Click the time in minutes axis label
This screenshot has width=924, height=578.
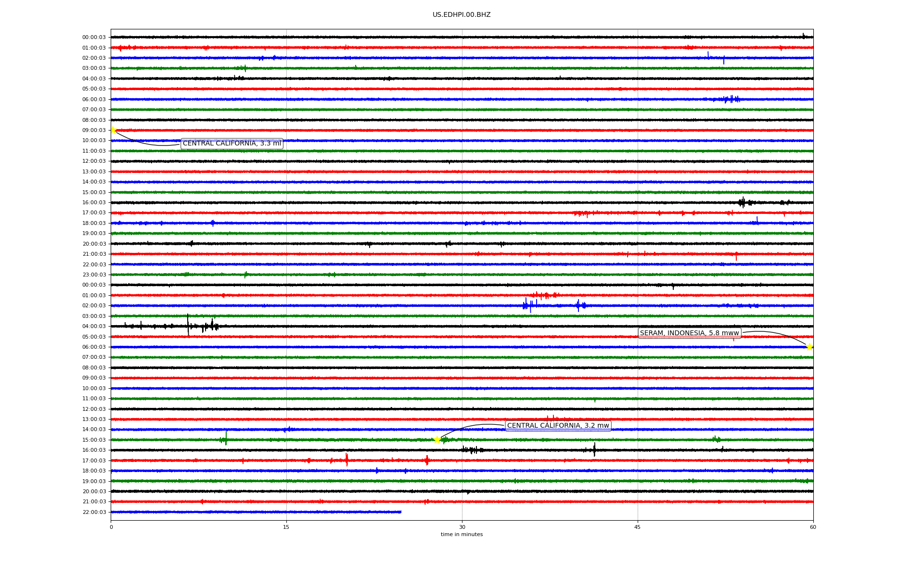click(x=461, y=535)
